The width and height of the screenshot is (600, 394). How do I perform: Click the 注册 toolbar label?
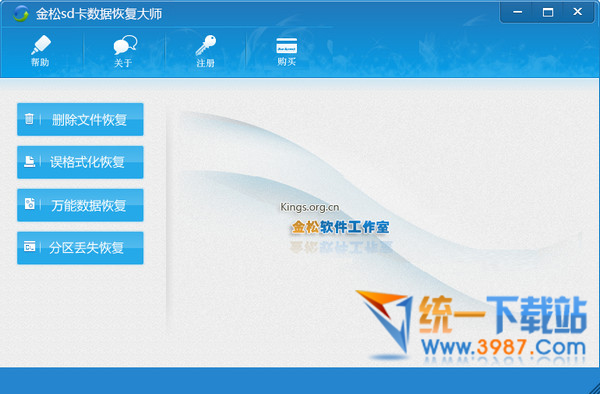205,63
